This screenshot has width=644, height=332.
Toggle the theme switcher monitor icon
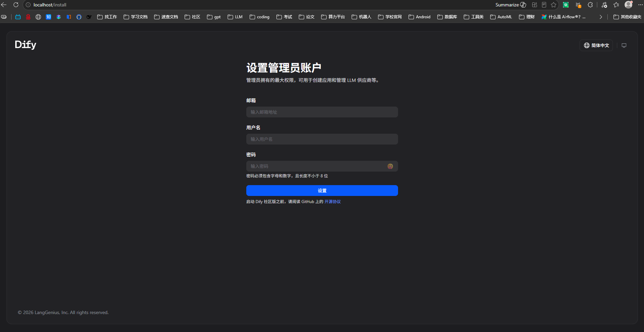click(x=624, y=45)
